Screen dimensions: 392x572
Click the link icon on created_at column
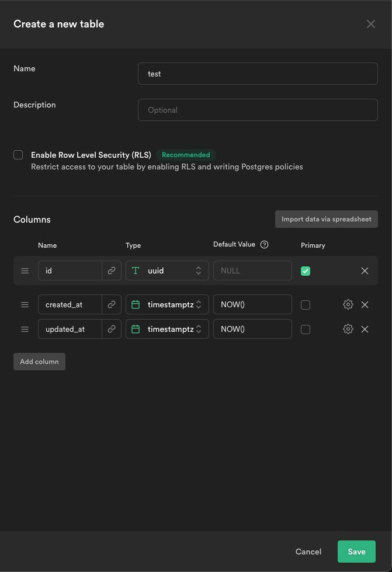pyautogui.click(x=112, y=304)
